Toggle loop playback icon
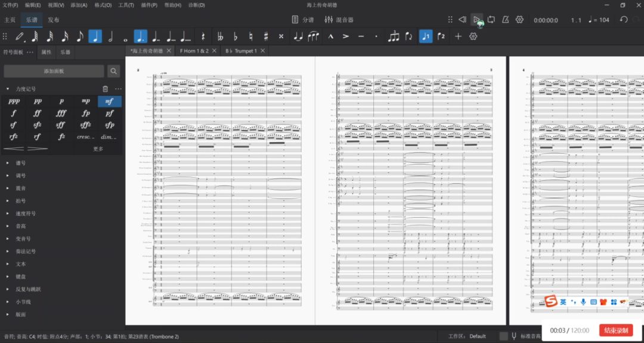 click(491, 20)
